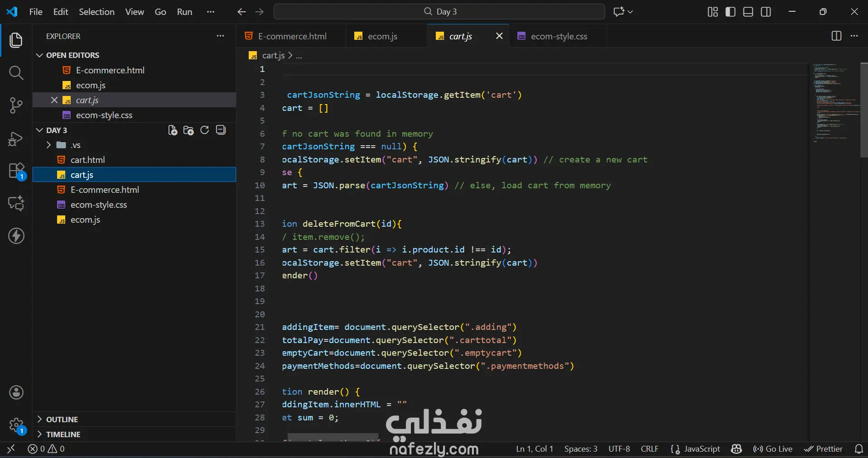Open the Customize Layout button
Viewport: 868px width, 458px height.
pos(713,12)
